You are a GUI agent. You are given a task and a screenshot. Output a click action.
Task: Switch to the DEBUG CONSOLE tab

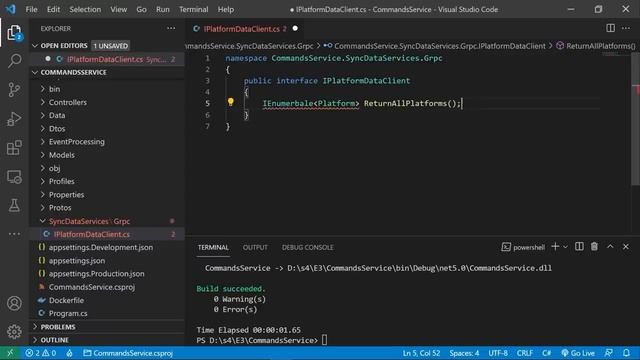(307, 247)
